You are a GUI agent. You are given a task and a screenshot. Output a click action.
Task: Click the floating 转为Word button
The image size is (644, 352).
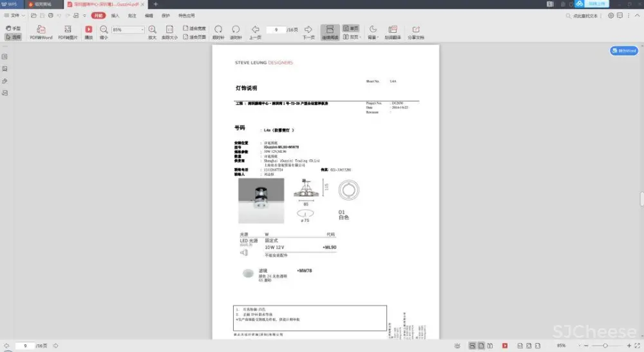click(624, 50)
